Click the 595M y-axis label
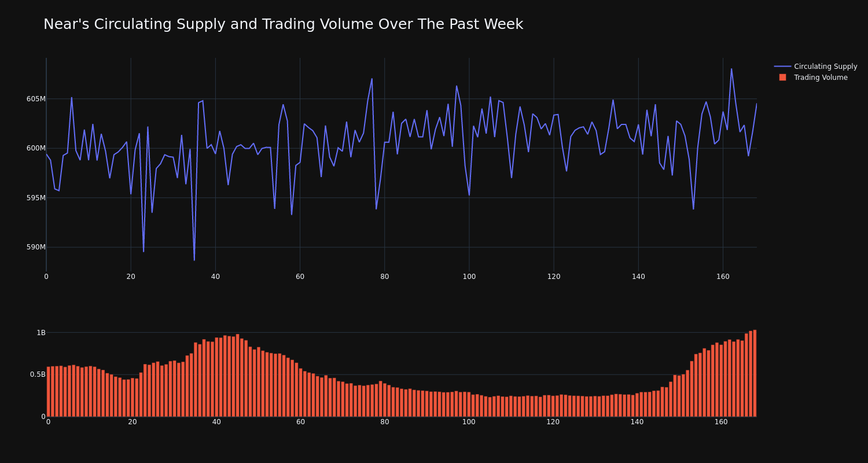This screenshot has height=463, width=868. pos(36,198)
